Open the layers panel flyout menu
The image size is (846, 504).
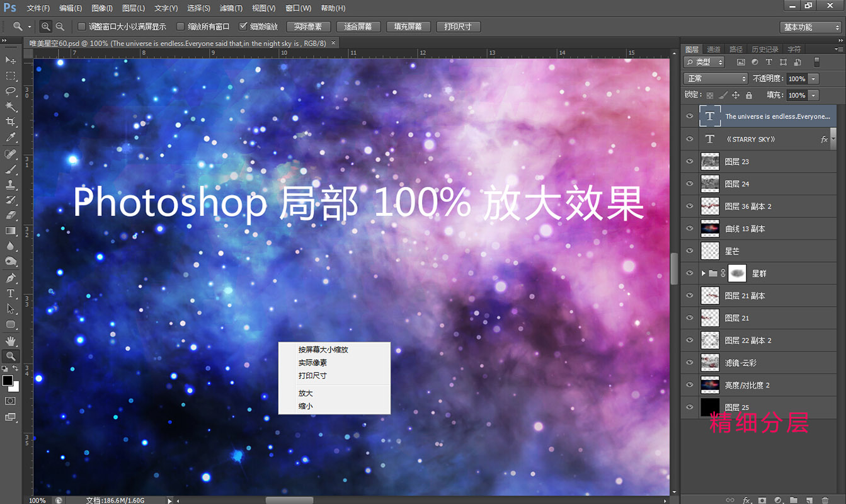(838, 49)
